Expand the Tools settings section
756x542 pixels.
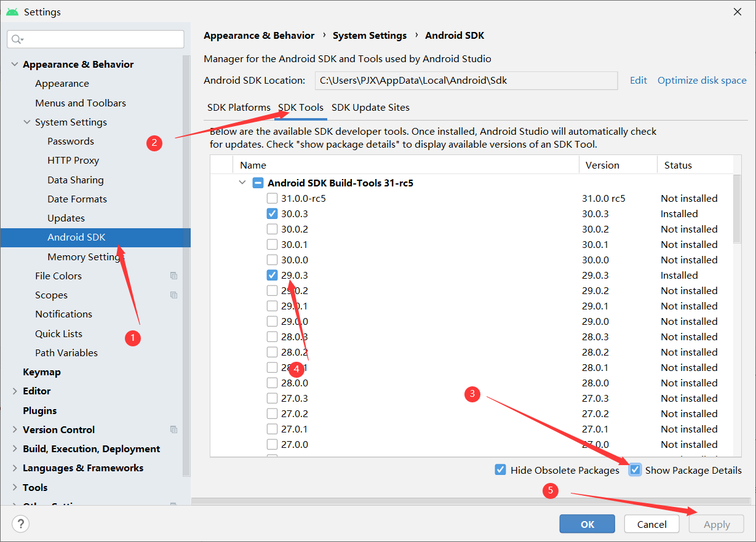pos(14,487)
